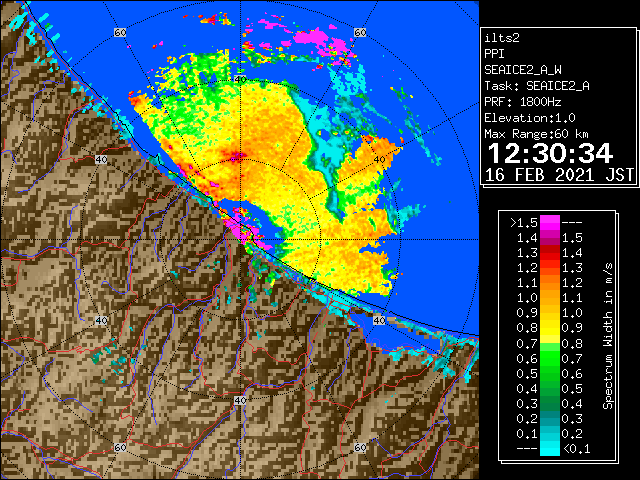Click the dark green 0.4 to 0.5 legend swatch
The image size is (640, 480).
[x=549, y=388]
